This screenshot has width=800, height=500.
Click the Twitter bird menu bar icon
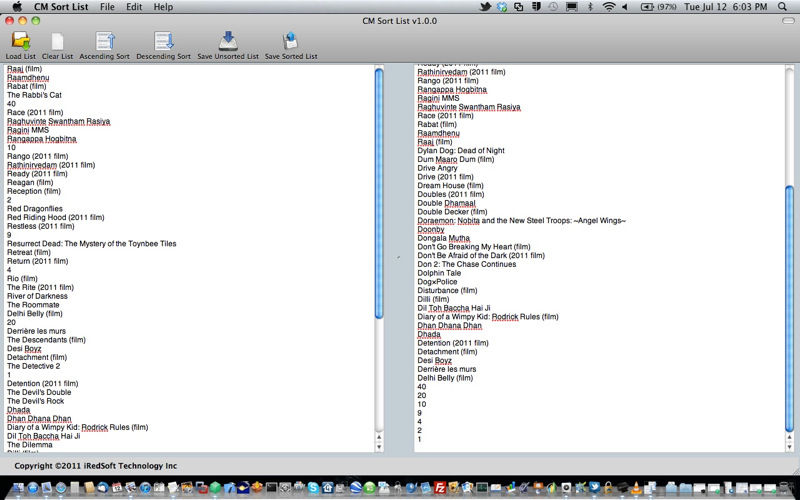pos(486,7)
